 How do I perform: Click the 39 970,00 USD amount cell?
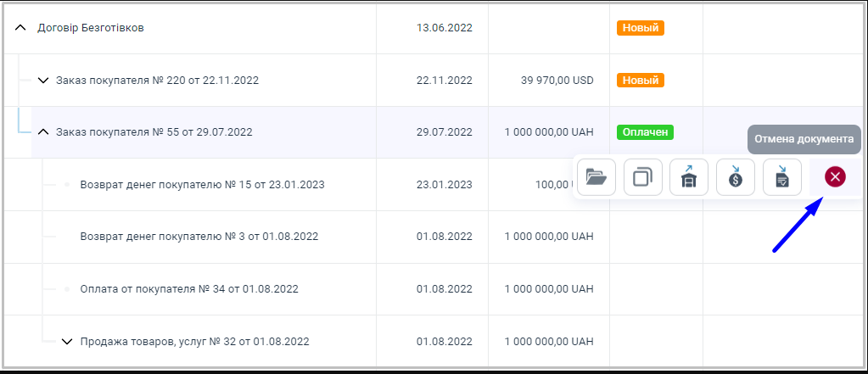click(557, 81)
